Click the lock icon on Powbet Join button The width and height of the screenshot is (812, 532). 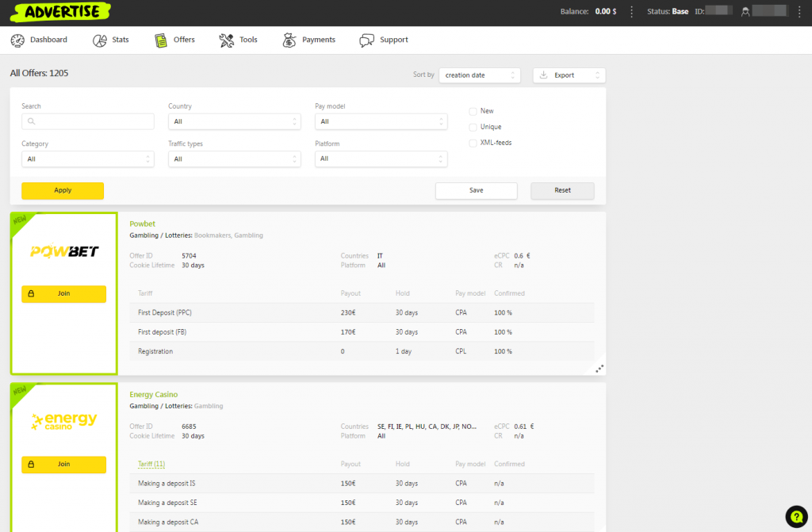(31, 293)
